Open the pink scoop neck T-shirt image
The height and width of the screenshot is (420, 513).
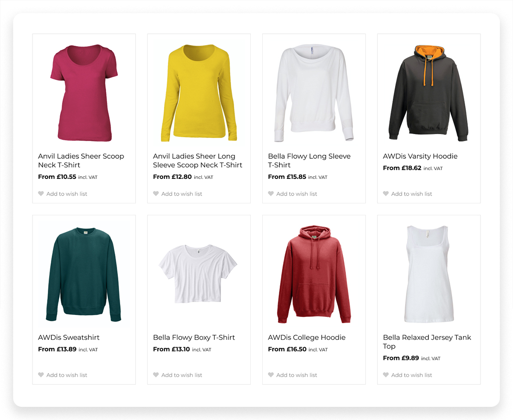click(84, 93)
